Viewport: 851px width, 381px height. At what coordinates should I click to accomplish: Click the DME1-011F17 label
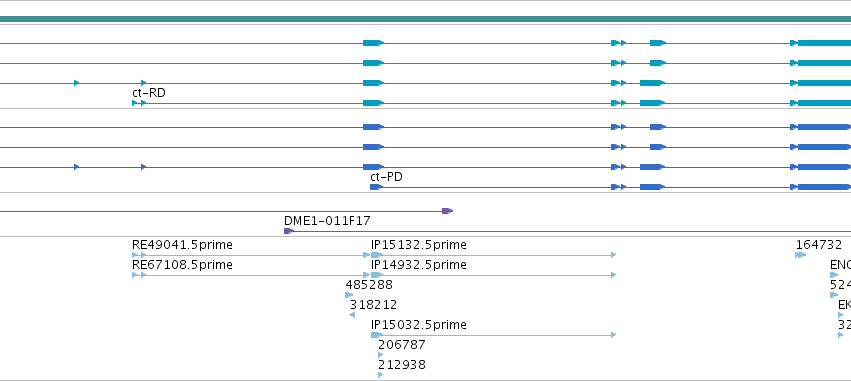(x=327, y=221)
